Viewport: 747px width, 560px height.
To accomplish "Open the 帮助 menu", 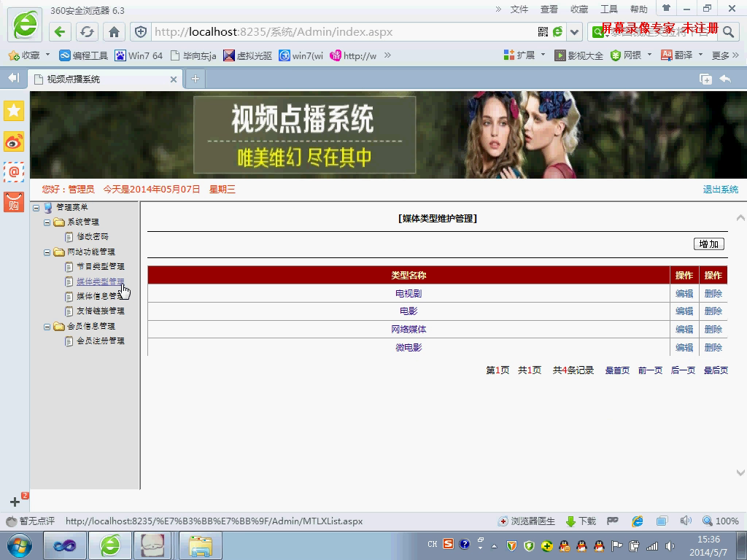I will pos(639,9).
